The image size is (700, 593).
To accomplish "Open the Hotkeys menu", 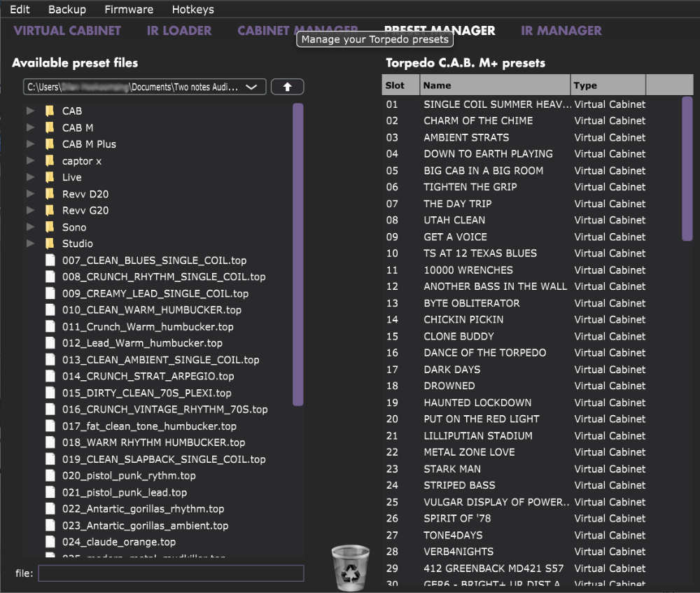I will pos(193,9).
